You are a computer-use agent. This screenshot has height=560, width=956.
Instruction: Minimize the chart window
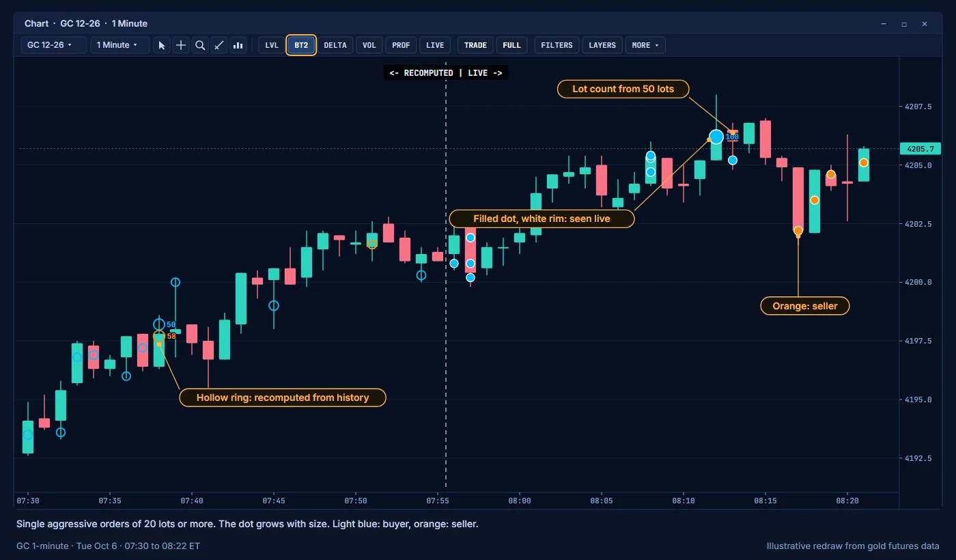884,24
